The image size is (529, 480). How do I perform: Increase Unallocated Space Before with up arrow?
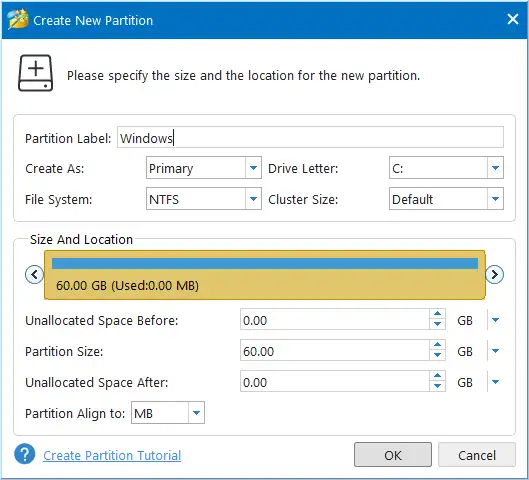pos(437,314)
